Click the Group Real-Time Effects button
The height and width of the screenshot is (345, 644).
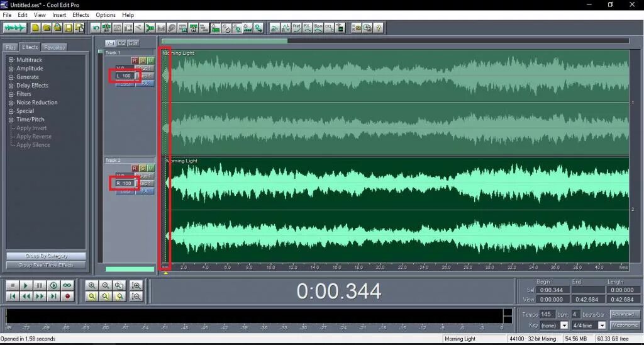pyautogui.click(x=46, y=265)
